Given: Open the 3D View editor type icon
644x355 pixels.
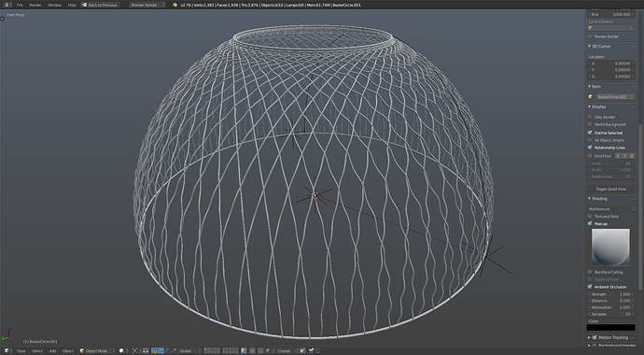Looking at the screenshot, I should (x=7, y=350).
